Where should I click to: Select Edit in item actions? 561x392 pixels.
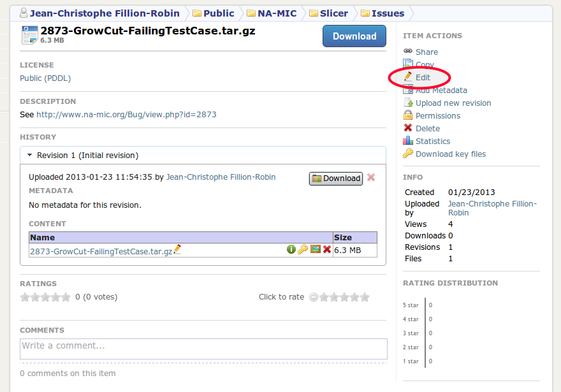click(x=423, y=77)
